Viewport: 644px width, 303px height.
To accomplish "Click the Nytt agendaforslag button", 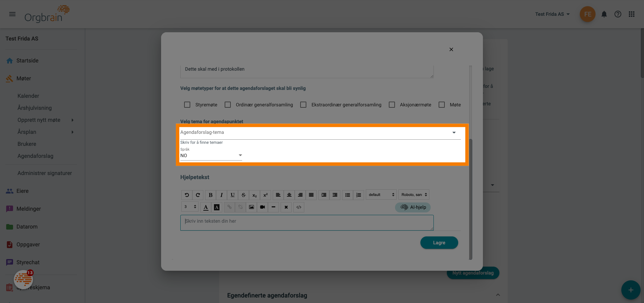I will click(x=473, y=273).
